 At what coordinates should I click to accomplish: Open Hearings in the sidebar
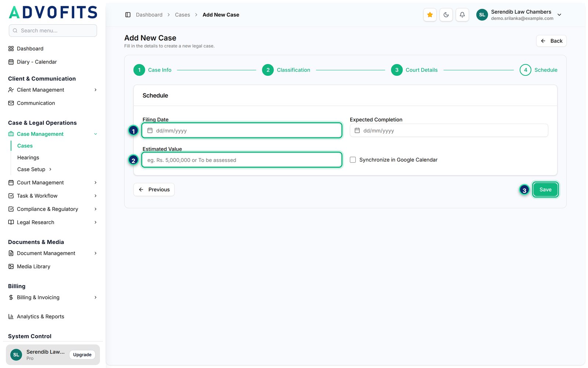coord(28,158)
